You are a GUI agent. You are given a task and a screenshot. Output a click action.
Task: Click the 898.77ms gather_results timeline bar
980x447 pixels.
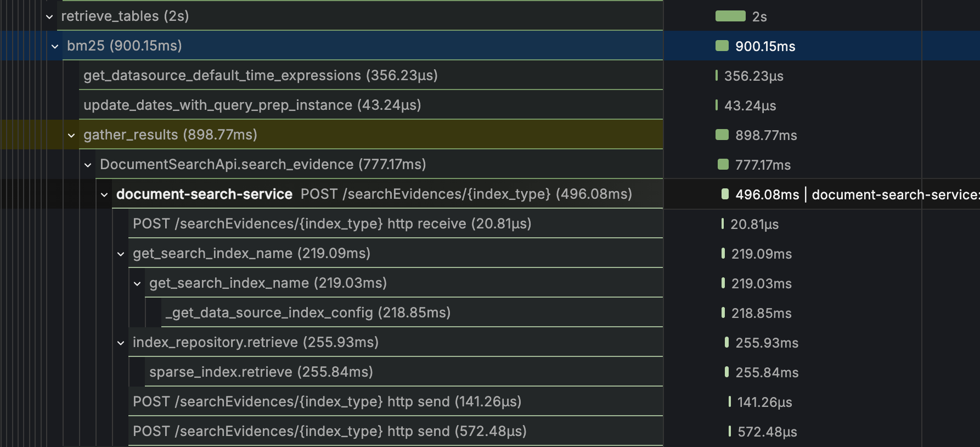pyautogui.click(x=722, y=135)
